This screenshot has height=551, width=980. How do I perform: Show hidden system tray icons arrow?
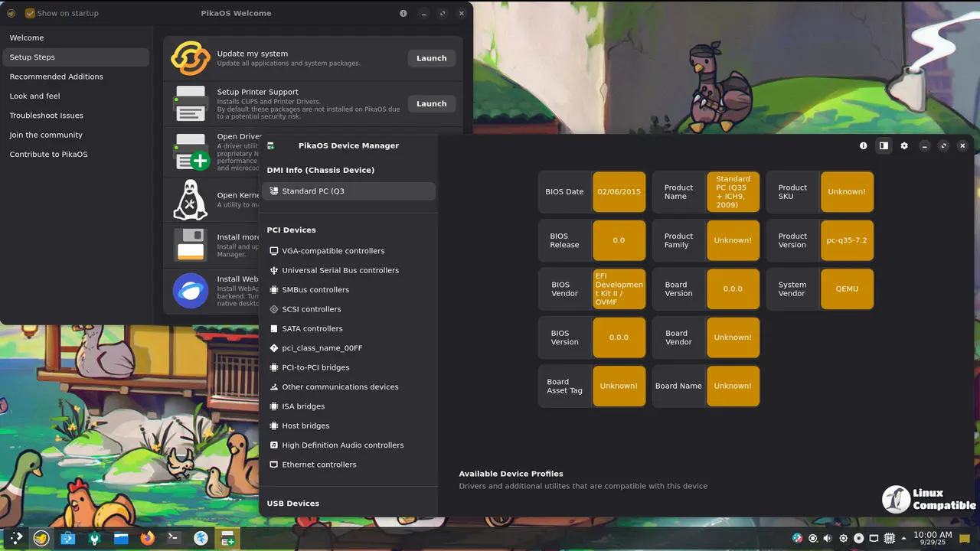click(903, 538)
